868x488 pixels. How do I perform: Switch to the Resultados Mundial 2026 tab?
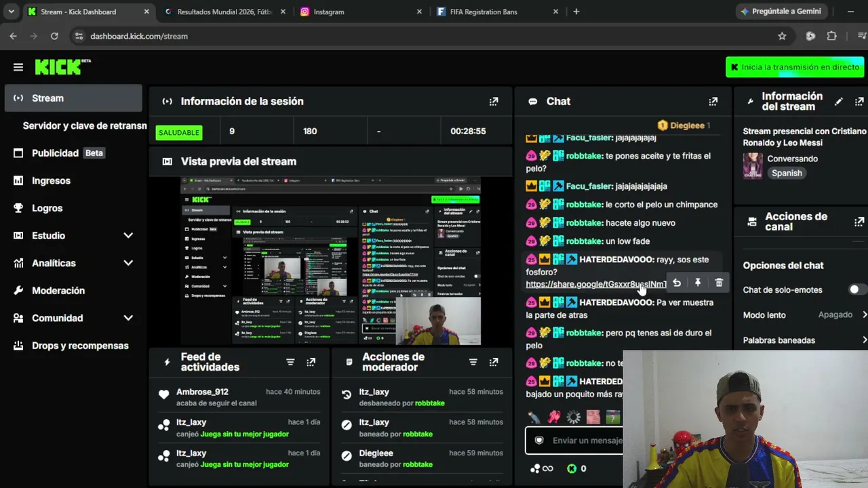point(224,12)
